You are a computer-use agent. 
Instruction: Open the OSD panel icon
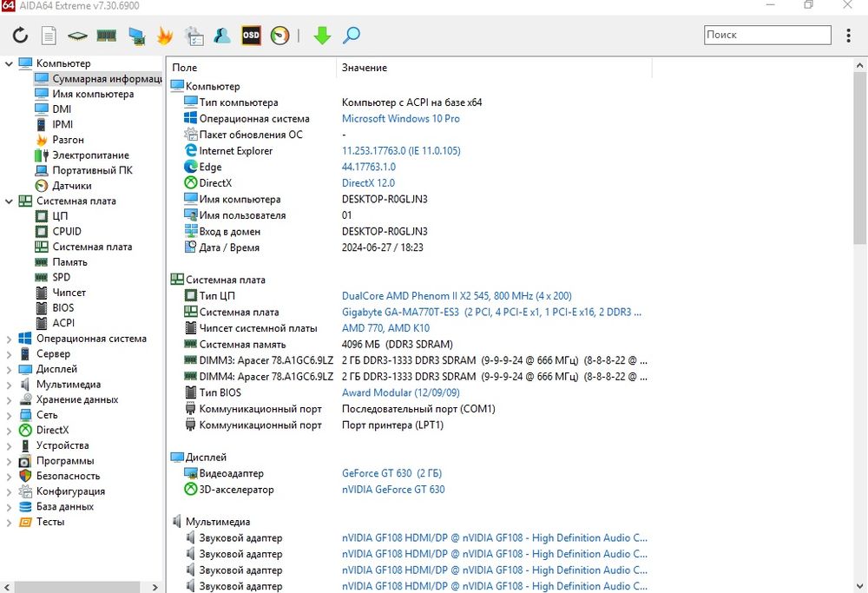tap(251, 36)
